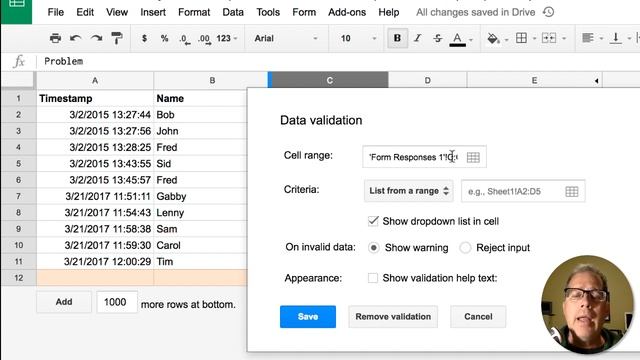Open the List from a range dropdown
Image resolution: width=640 pixels, height=360 pixels.
point(409,191)
